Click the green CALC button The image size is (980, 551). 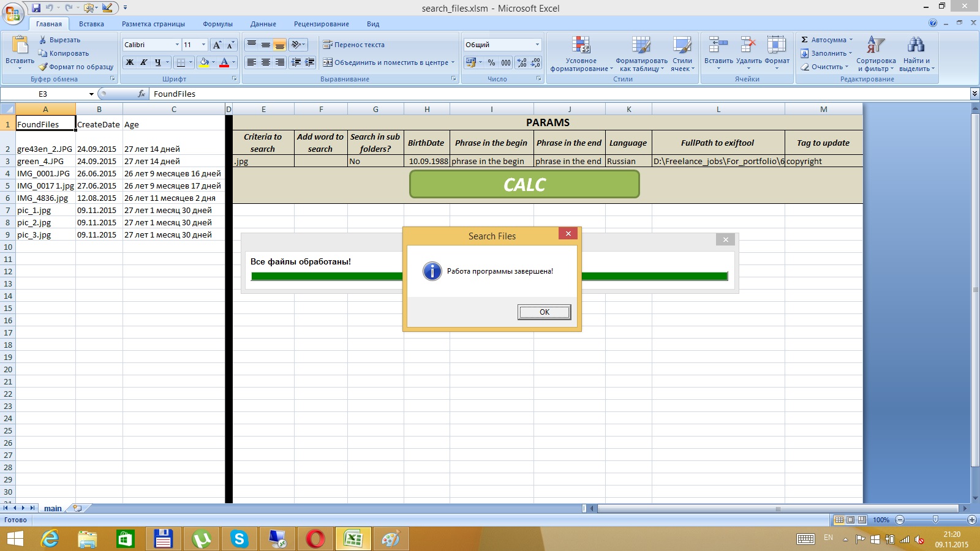click(x=524, y=184)
